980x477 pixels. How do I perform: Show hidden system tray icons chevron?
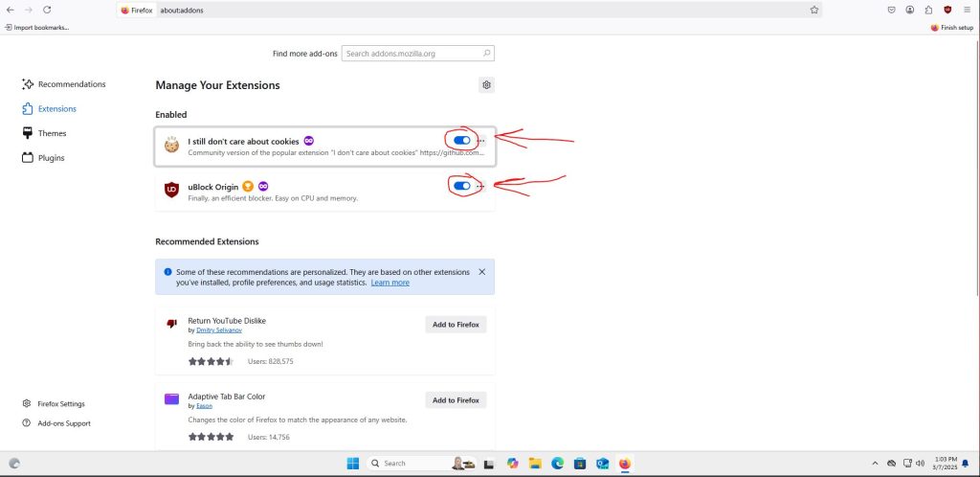coord(875,464)
